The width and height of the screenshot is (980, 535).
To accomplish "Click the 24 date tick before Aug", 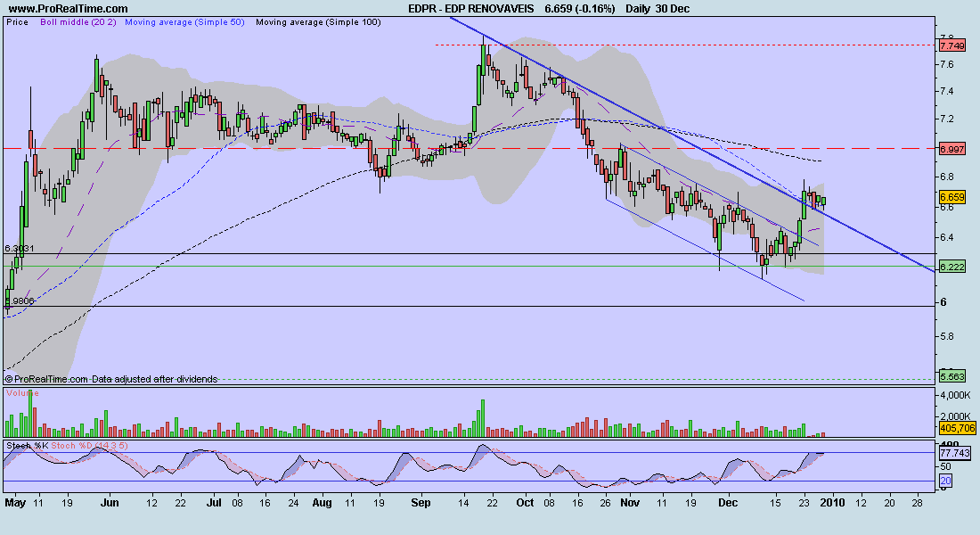I will (293, 503).
